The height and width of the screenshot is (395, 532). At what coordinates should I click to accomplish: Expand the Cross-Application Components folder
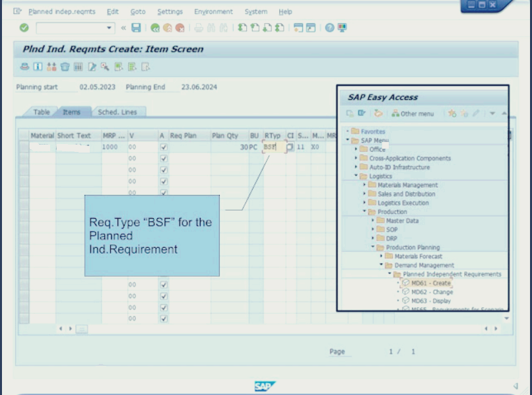pos(356,158)
